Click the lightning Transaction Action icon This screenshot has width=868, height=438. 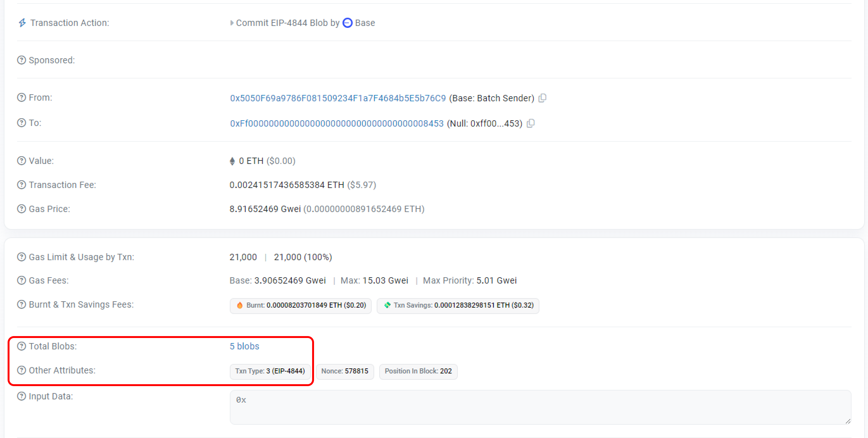pos(22,22)
